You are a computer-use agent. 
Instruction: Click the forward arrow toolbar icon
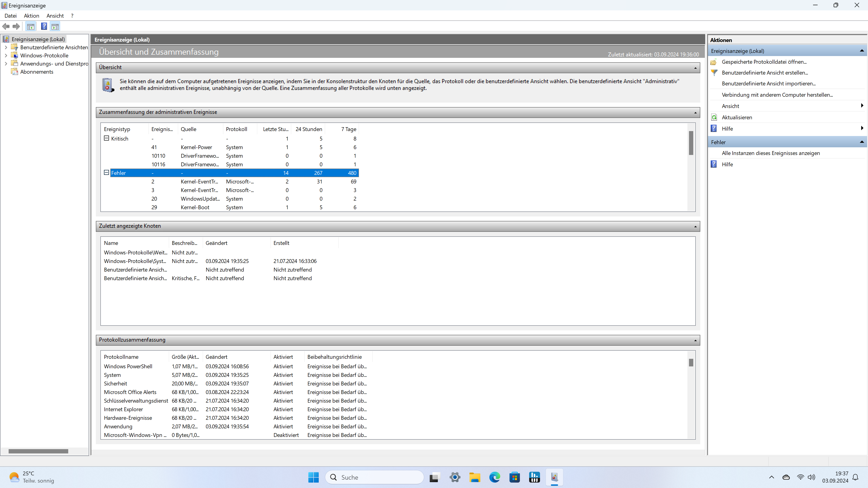click(16, 26)
